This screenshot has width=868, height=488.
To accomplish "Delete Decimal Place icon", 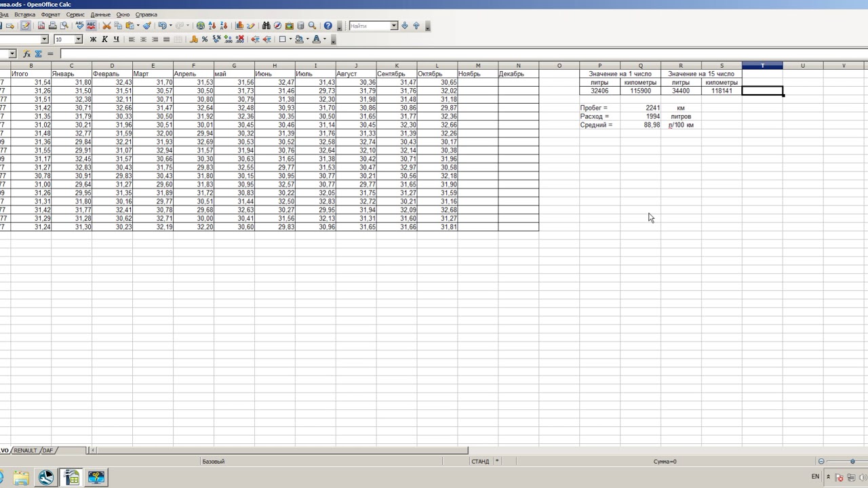I will click(x=239, y=39).
